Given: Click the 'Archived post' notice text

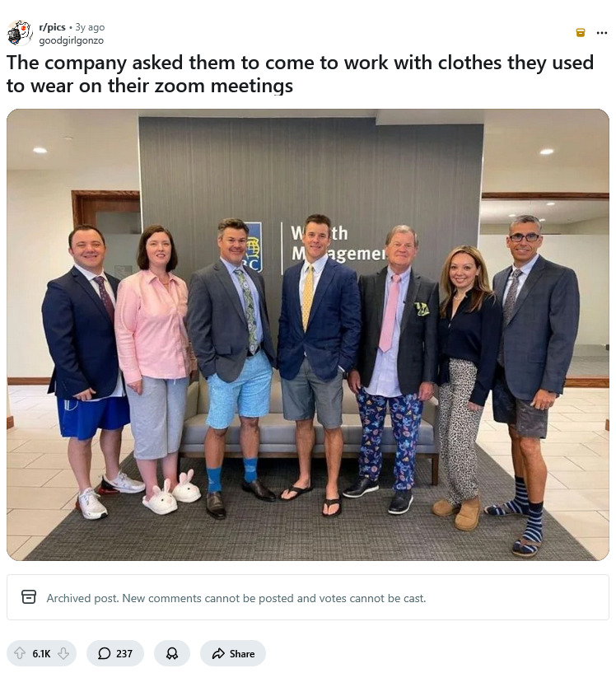Looking at the screenshot, I should point(236,598).
